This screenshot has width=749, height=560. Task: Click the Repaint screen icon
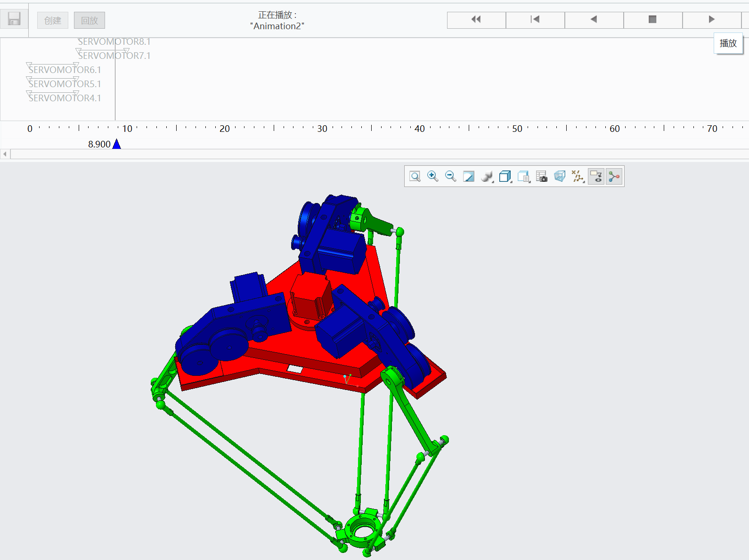pyautogui.click(x=469, y=177)
